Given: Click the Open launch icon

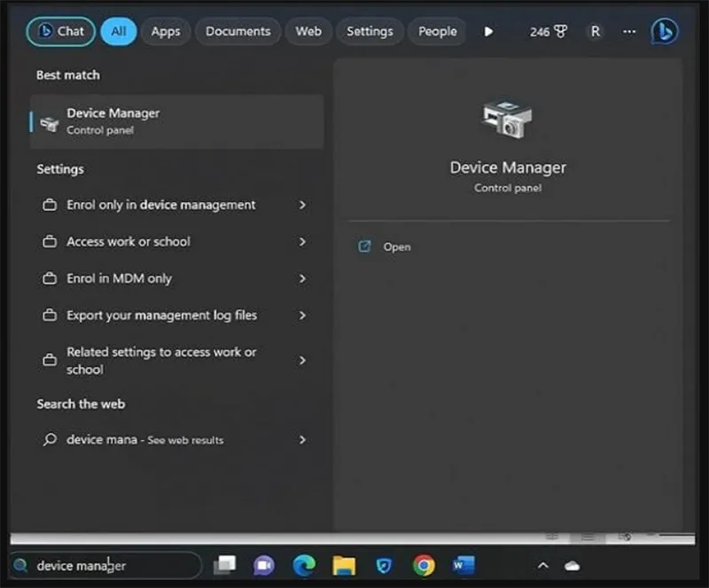Looking at the screenshot, I should point(364,246).
